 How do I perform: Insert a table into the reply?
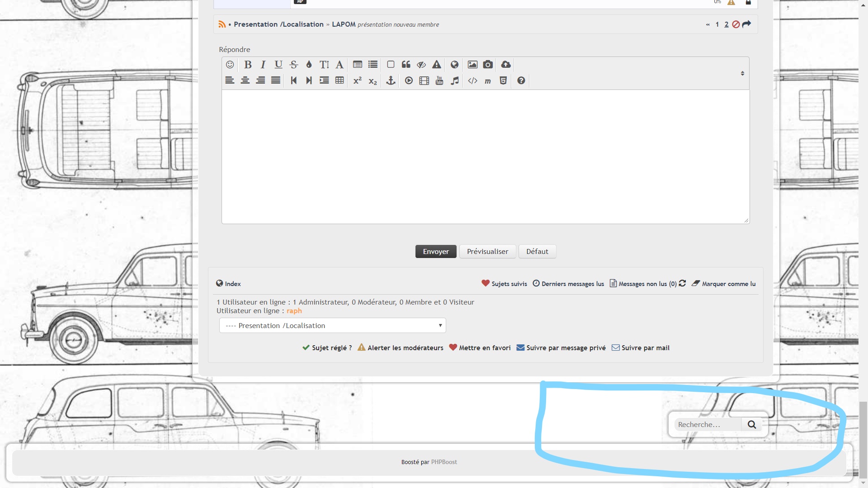(340, 80)
